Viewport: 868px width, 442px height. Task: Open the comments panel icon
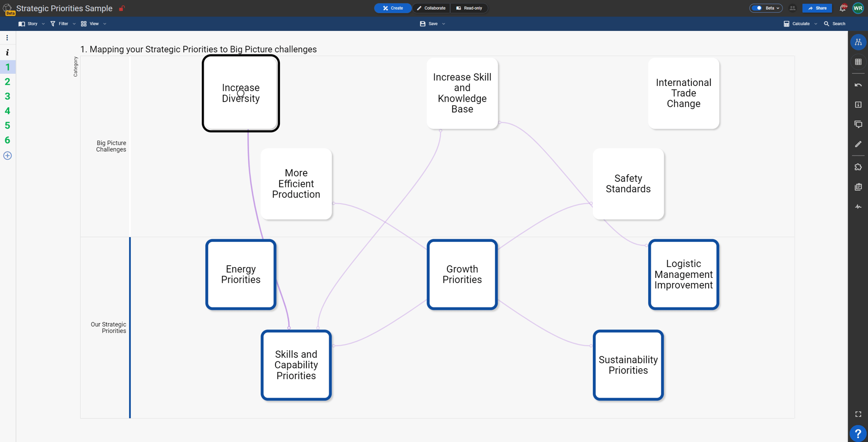[x=858, y=124]
